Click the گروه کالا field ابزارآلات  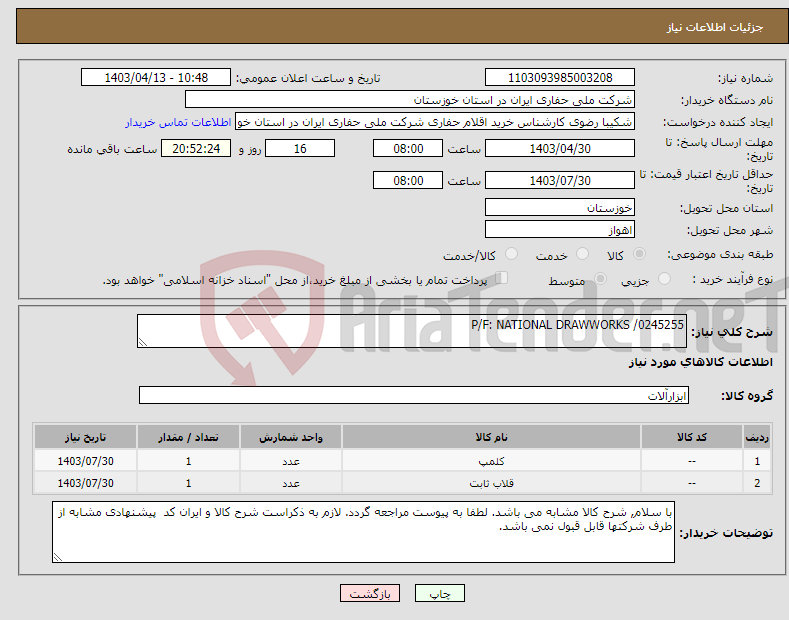[414, 395]
